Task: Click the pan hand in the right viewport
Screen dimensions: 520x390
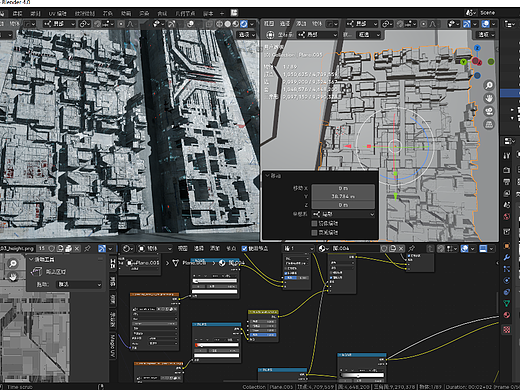Action: coord(489,98)
